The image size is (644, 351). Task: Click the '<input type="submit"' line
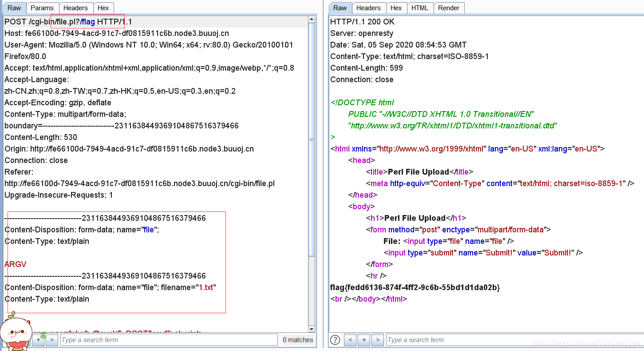click(x=483, y=253)
